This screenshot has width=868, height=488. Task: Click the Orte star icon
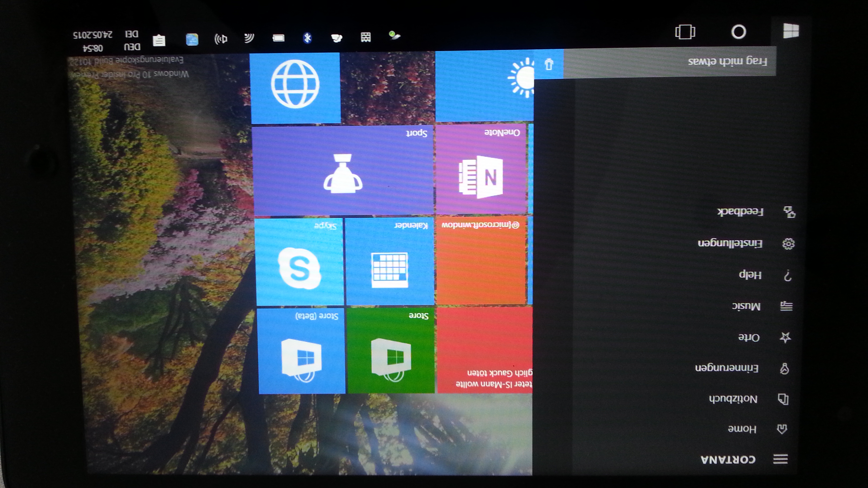pos(785,337)
